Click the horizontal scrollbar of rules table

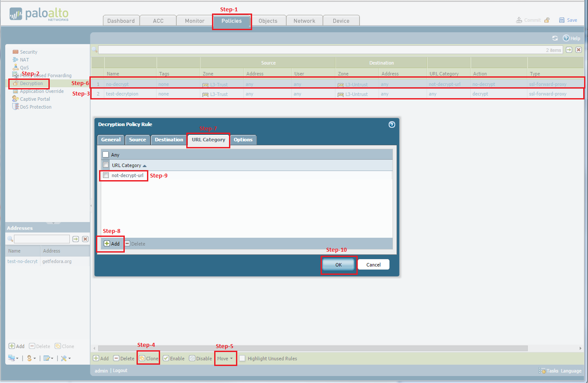pos(313,349)
